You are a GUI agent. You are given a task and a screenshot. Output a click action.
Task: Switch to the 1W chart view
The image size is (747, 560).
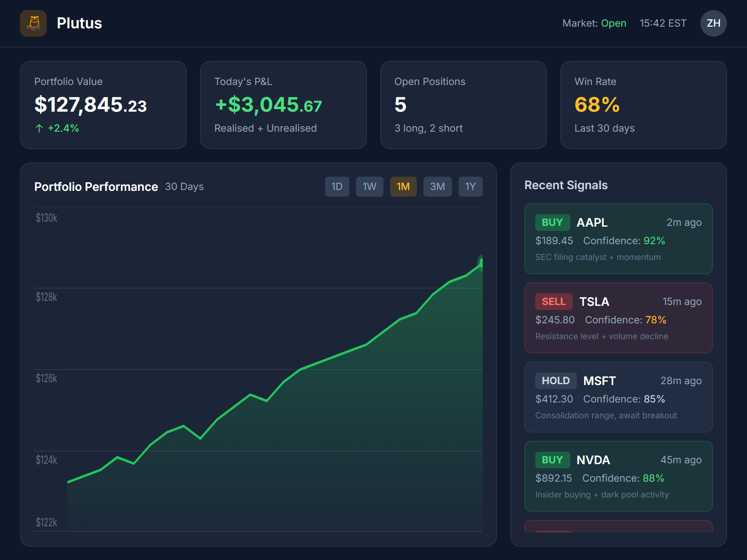pyautogui.click(x=369, y=187)
